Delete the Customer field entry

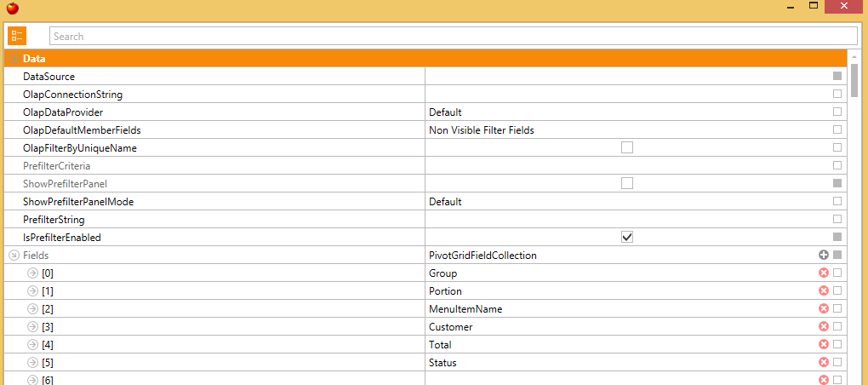pos(824,327)
